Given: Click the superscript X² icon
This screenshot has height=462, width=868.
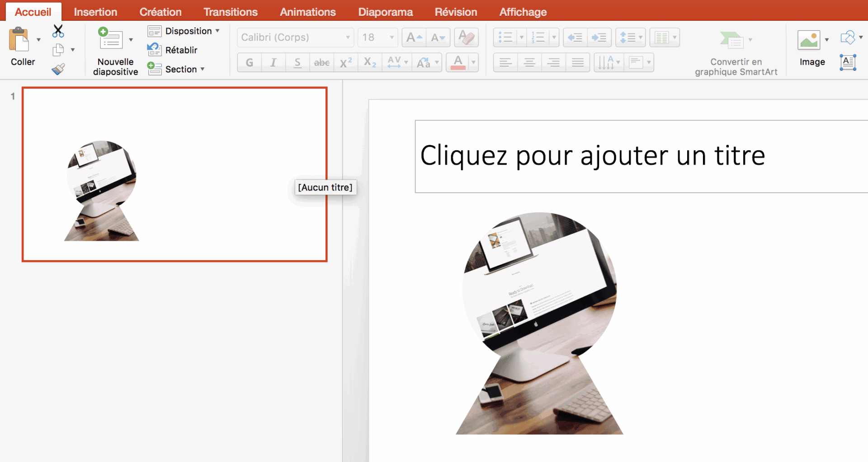Looking at the screenshot, I should pos(346,62).
